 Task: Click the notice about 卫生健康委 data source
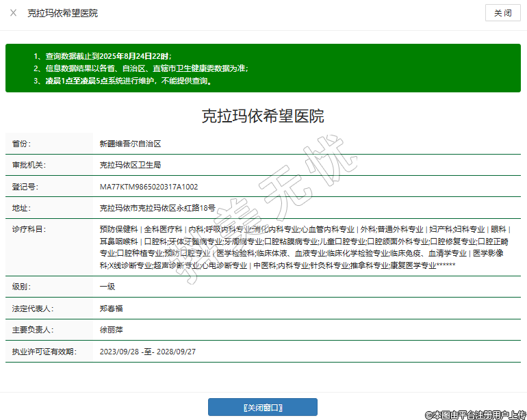[x=140, y=68]
